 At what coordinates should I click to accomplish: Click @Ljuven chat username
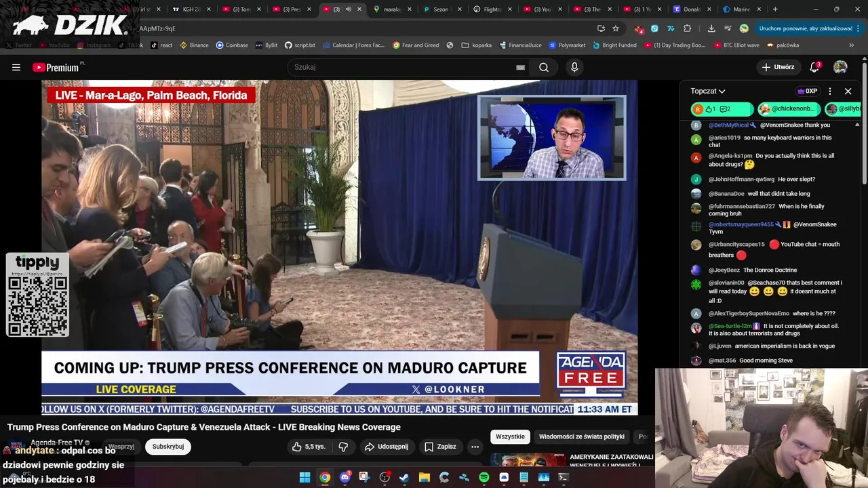point(719,346)
